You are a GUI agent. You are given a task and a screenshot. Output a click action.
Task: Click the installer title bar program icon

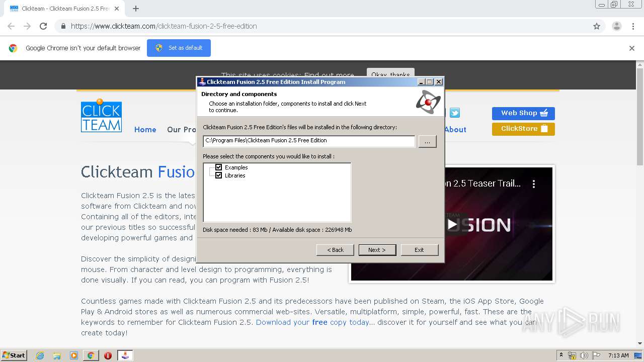tap(202, 82)
